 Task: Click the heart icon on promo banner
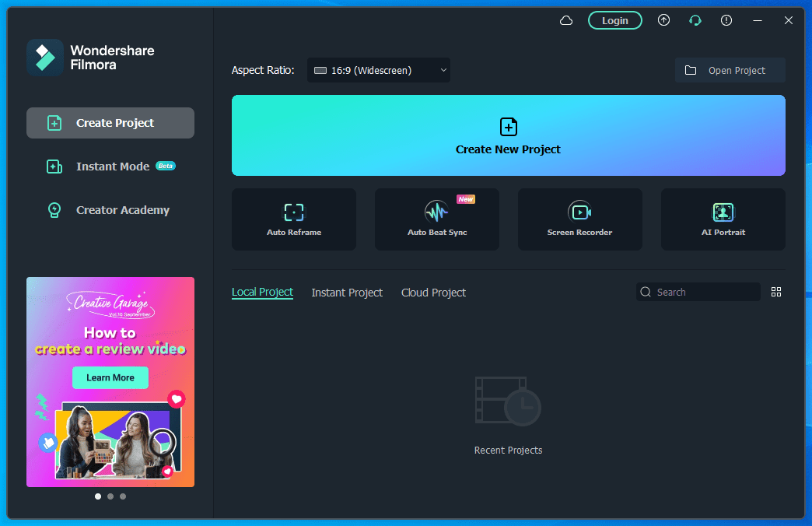(177, 398)
